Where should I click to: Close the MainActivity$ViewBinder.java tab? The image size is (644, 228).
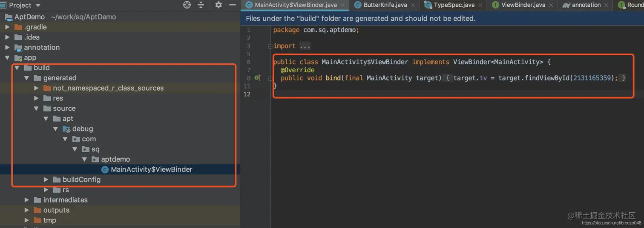pos(343,5)
